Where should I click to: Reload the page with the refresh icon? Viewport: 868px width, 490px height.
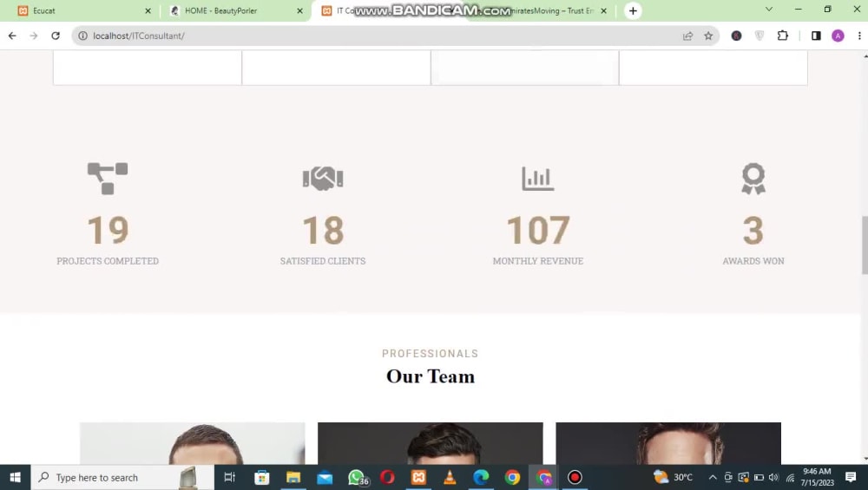coord(56,36)
